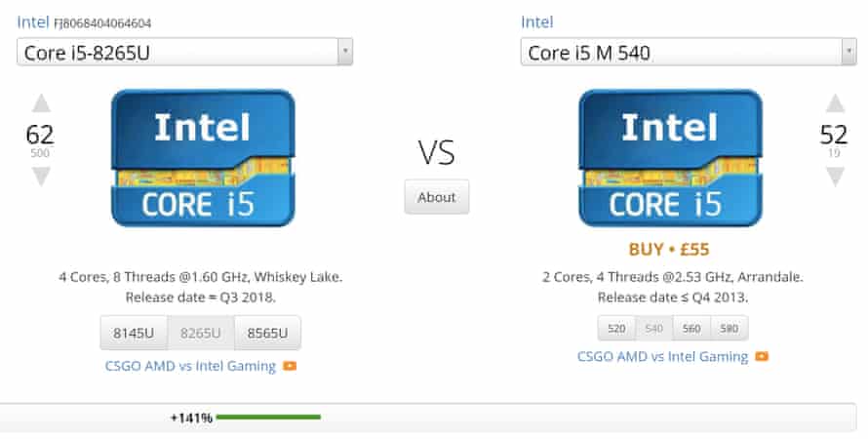Select the 580 model variant
868x439 pixels.
(x=729, y=329)
